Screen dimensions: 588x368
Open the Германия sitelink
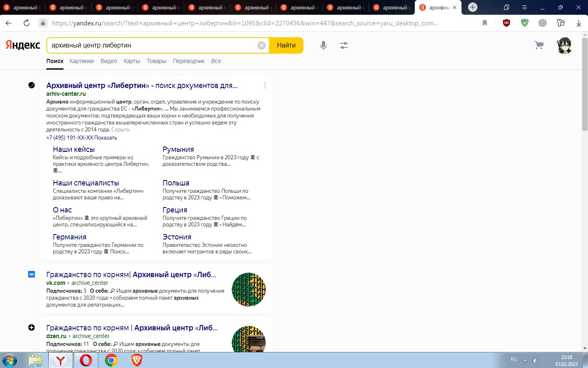(70, 237)
